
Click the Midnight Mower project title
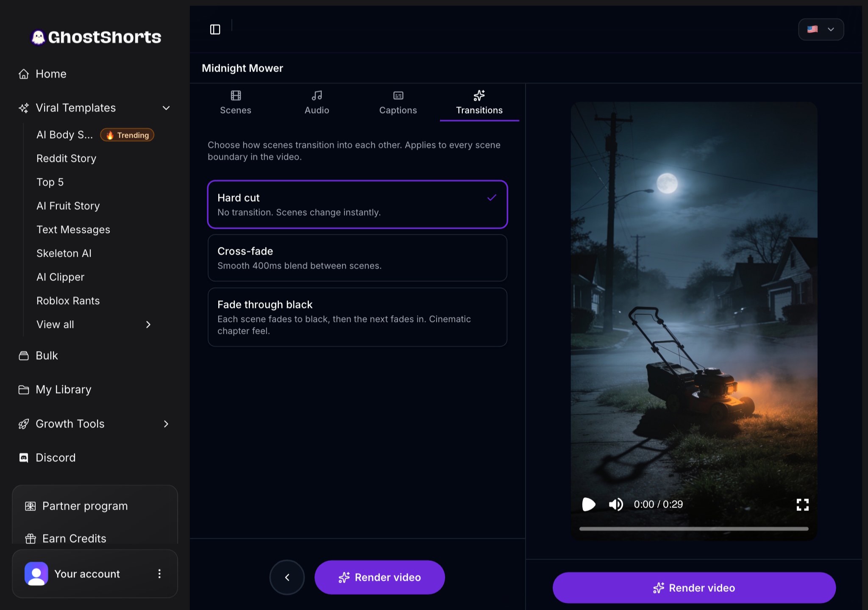[242, 68]
